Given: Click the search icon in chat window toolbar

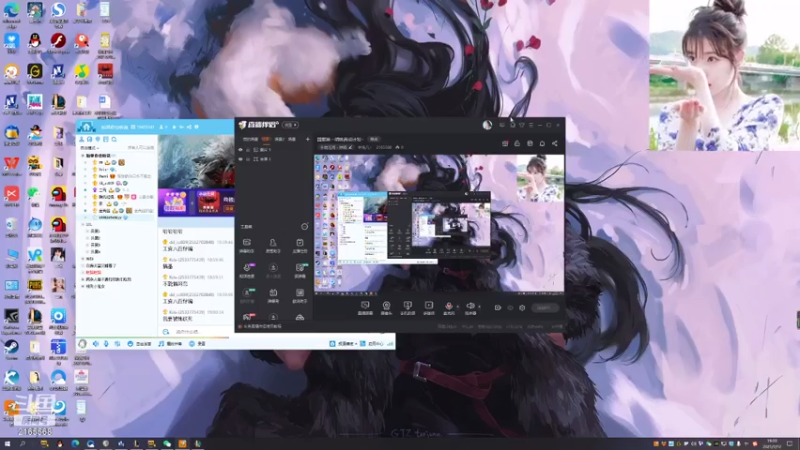Looking at the screenshot, I should coord(114,139).
